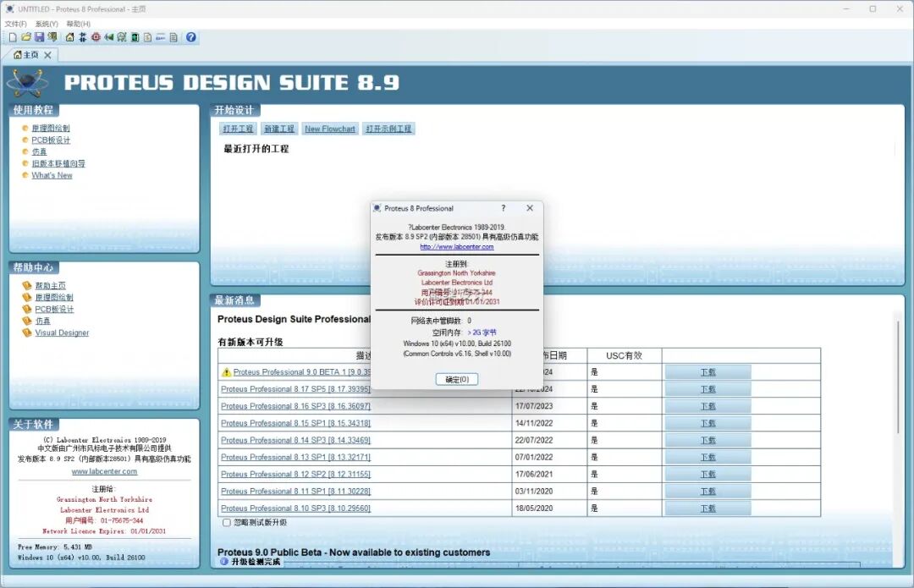Click the Open Project folder icon
This screenshot has width=914, height=588.
click(x=26, y=37)
